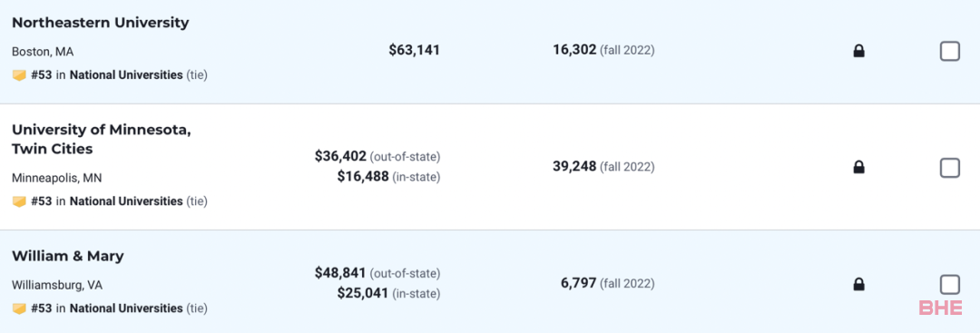
Task: Click the ranking badge icon for University of Minnesota
Action: pos(19,201)
